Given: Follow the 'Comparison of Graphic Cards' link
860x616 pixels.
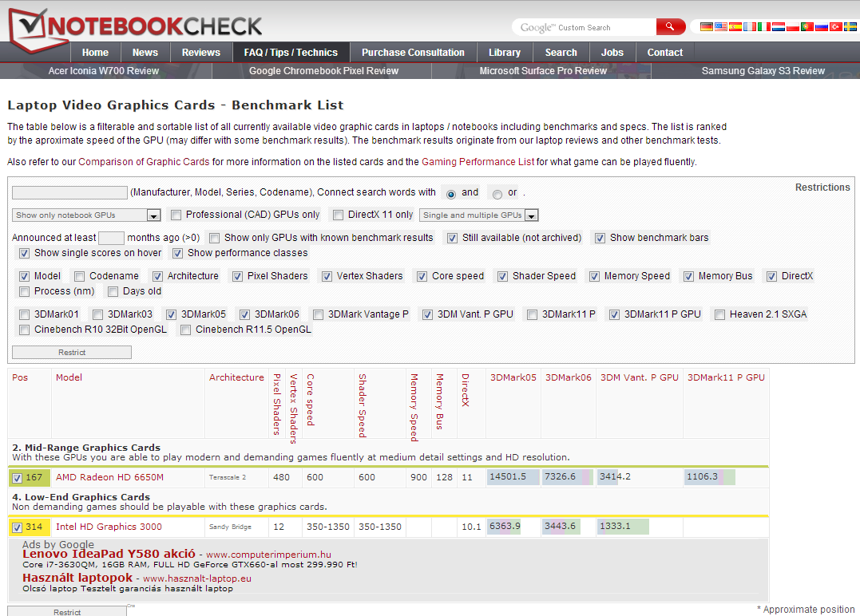Looking at the screenshot, I should pos(144,162).
